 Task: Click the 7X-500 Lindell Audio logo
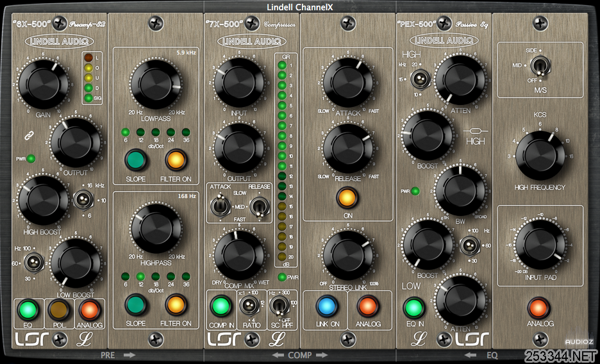pyautogui.click(x=252, y=41)
